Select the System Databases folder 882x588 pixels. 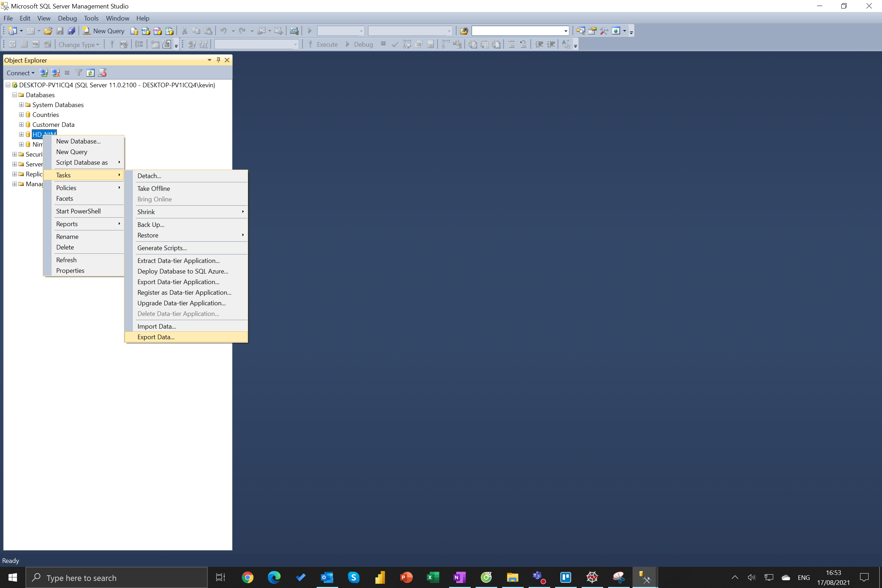tap(58, 105)
